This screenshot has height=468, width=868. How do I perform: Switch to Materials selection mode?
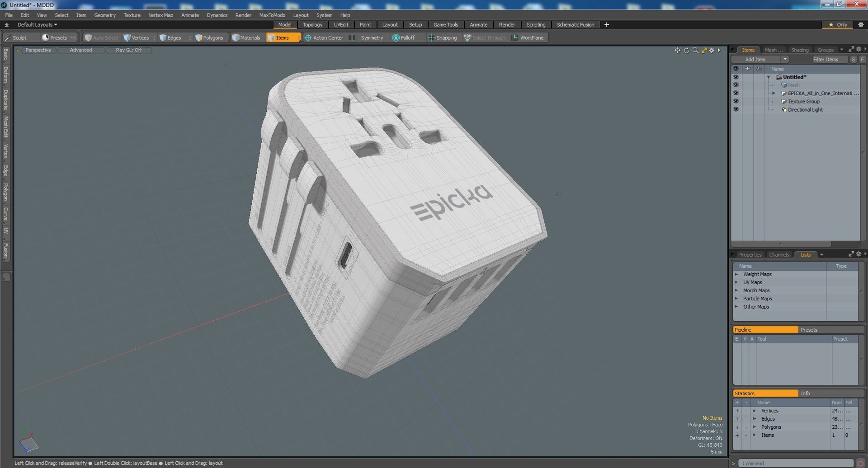point(246,37)
